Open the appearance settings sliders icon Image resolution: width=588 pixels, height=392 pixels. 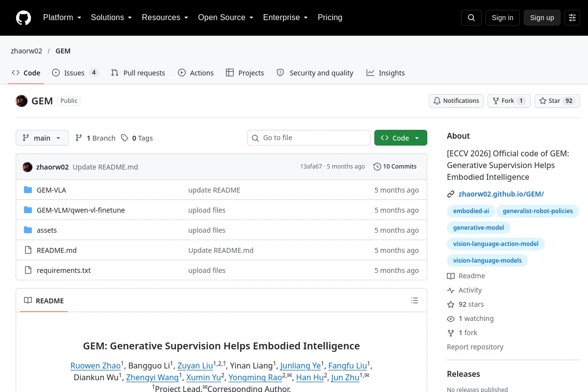point(572,18)
